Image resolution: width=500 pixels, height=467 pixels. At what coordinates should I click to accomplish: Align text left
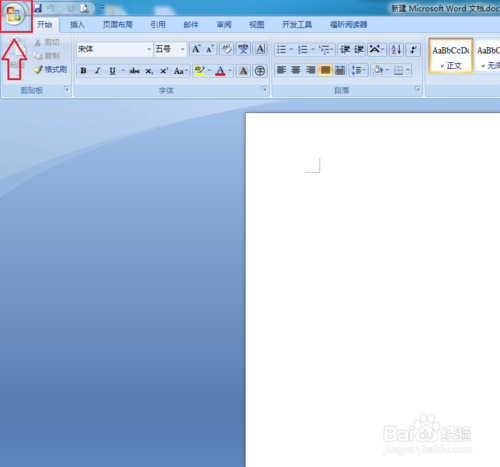282,70
